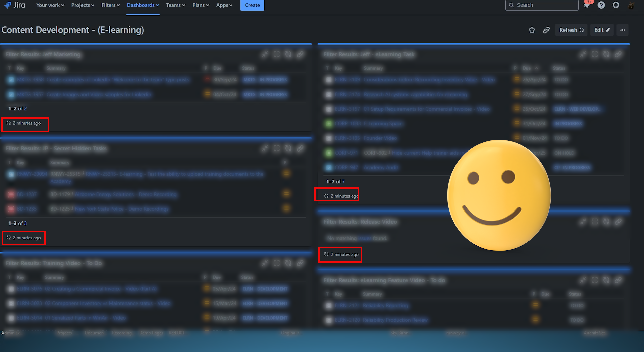644x362 pixels.
Task: Open the Apps menu
Action: click(224, 5)
